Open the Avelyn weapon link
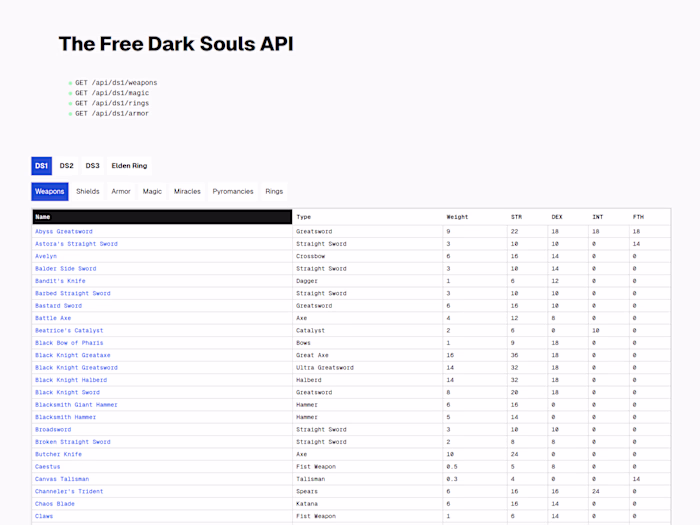The width and height of the screenshot is (700, 525). coord(46,256)
